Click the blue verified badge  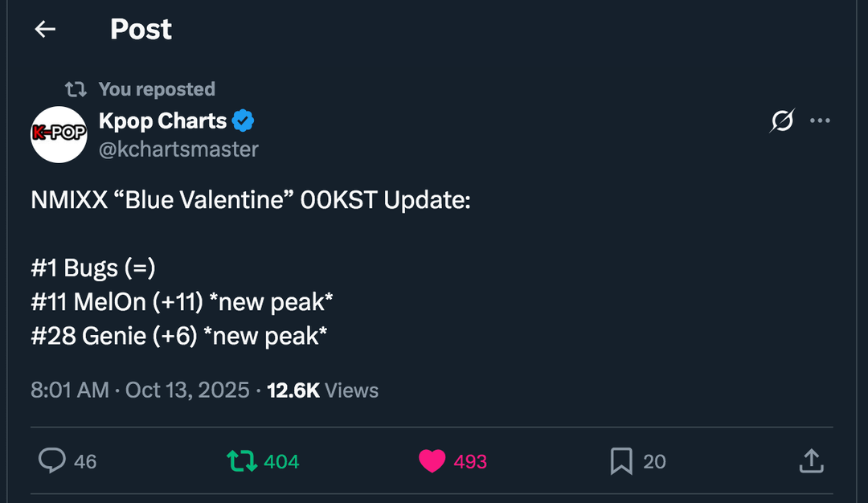point(244,121)
